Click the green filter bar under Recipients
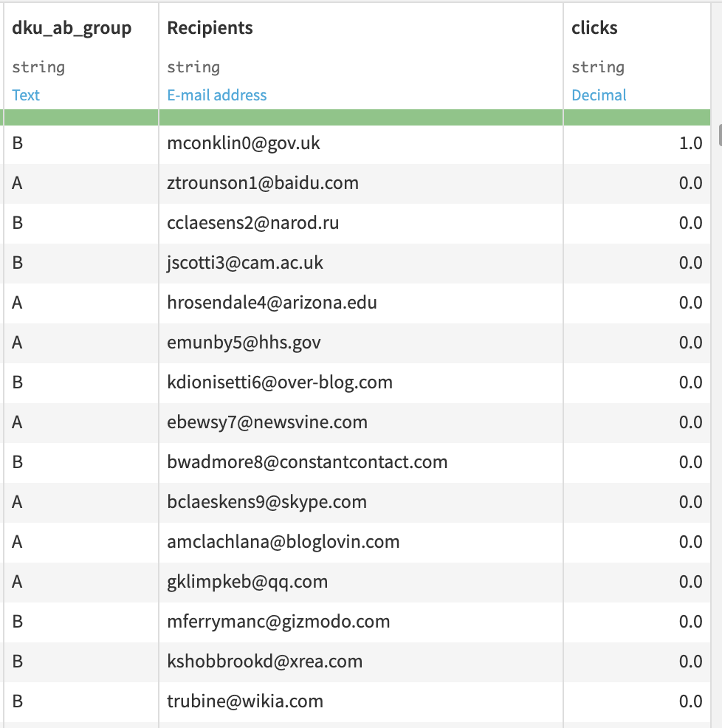Image resolution: width=722 pixels, height=728 pixels. point(360,117)
